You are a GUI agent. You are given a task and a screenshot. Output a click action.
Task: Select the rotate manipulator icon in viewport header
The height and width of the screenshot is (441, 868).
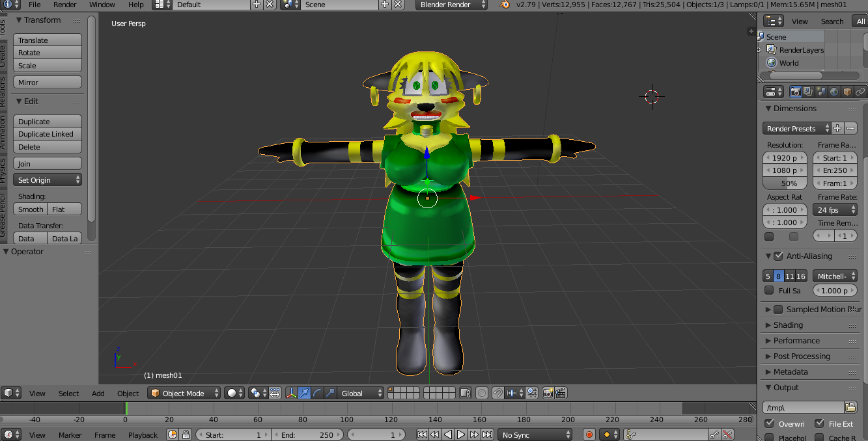[x=317, y=393]
